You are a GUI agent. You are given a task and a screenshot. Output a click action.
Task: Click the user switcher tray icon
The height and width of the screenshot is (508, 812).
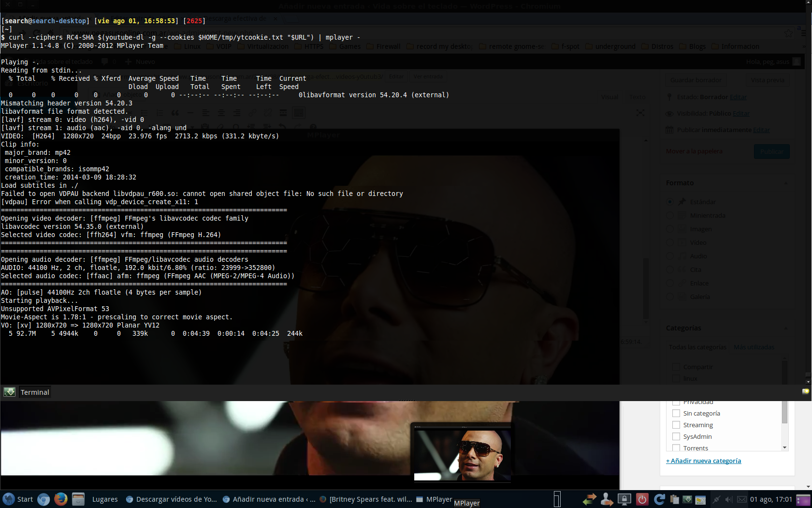coord(606,499)
